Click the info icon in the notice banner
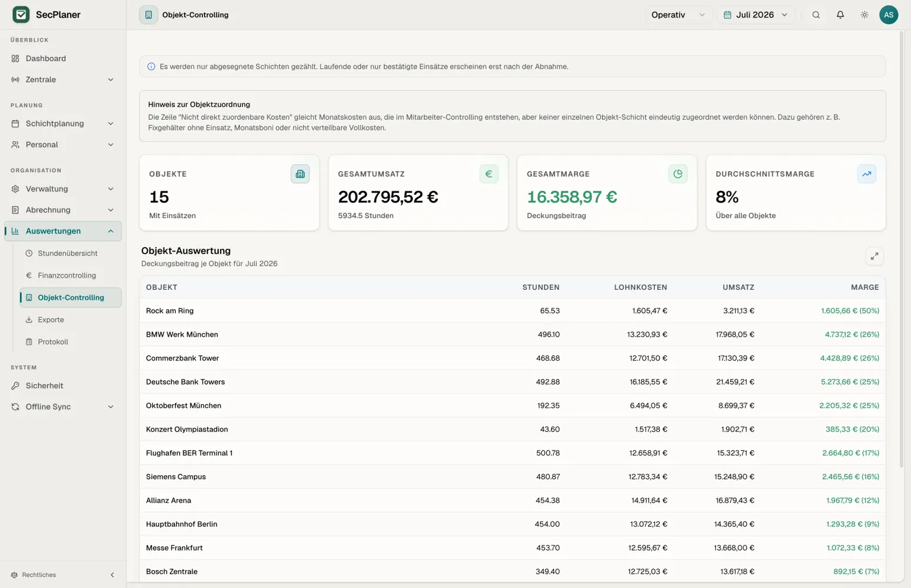911x588 pixels. [151, 66]
